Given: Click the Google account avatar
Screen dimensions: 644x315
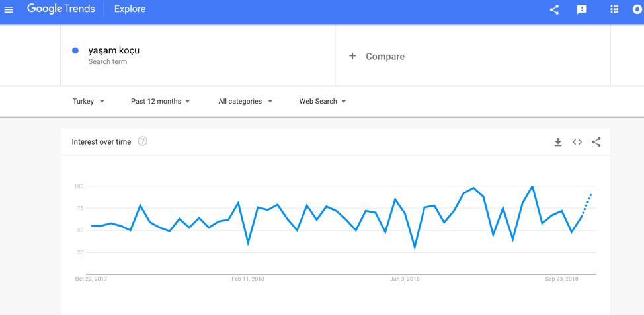Looking at the screenshot, I should (x=637, y=9).
